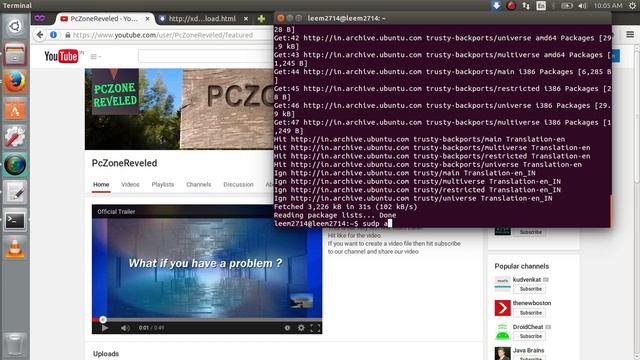This screenshot has width=640, height=360.
Task: Open the channel Discussion tab
Action: [238, 184]
